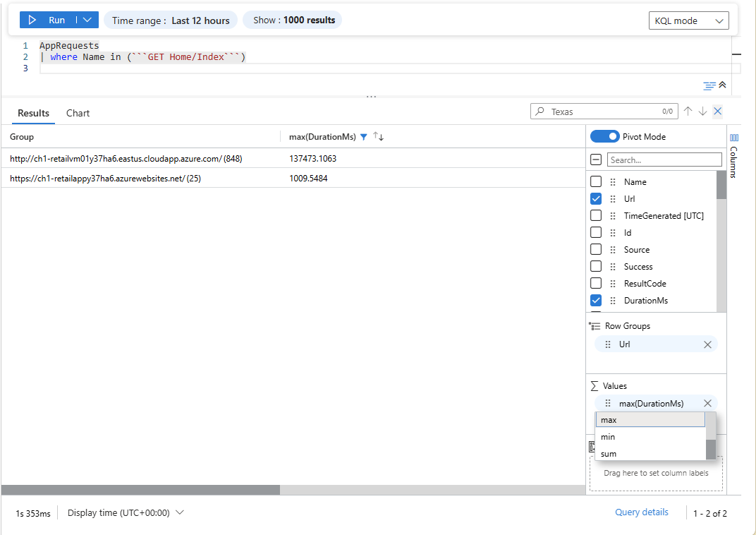The image size is (756, 535).
Task: Expand the cloudapp.azure.com group row
Action: (126, 158)
